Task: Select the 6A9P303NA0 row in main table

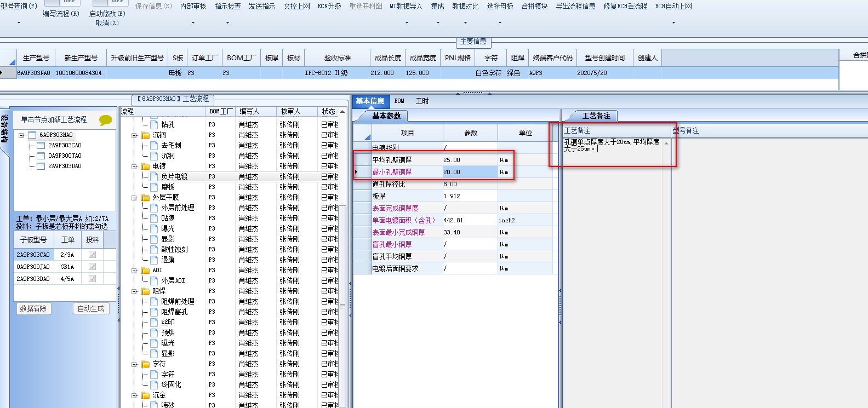Action: 419,73
